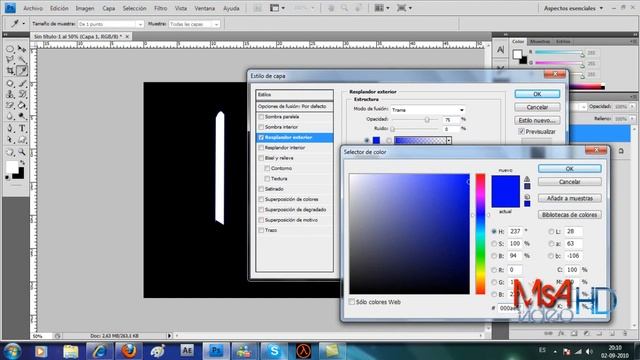Click the blue glow color swatch

click(376, 140)
